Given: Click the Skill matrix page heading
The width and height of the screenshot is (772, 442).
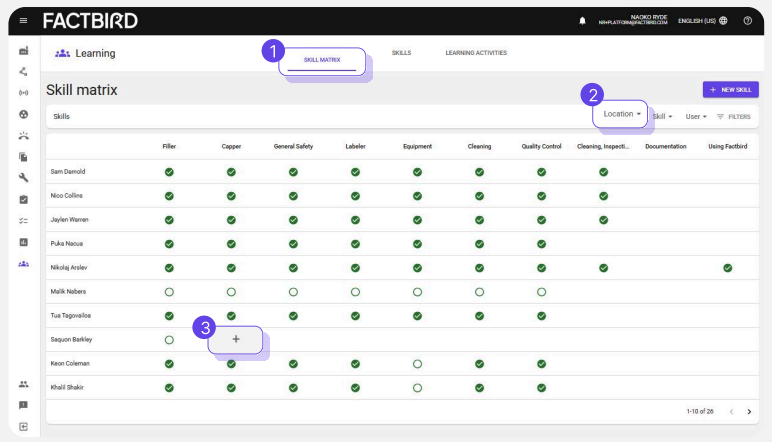Looking at the screenshot, I should (x=82, y=90).
